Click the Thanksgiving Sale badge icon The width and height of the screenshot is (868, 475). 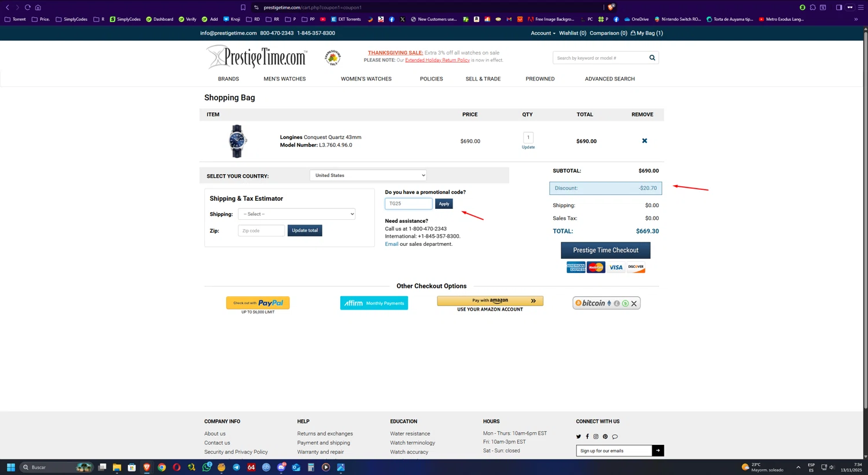[x=333, y=57]
